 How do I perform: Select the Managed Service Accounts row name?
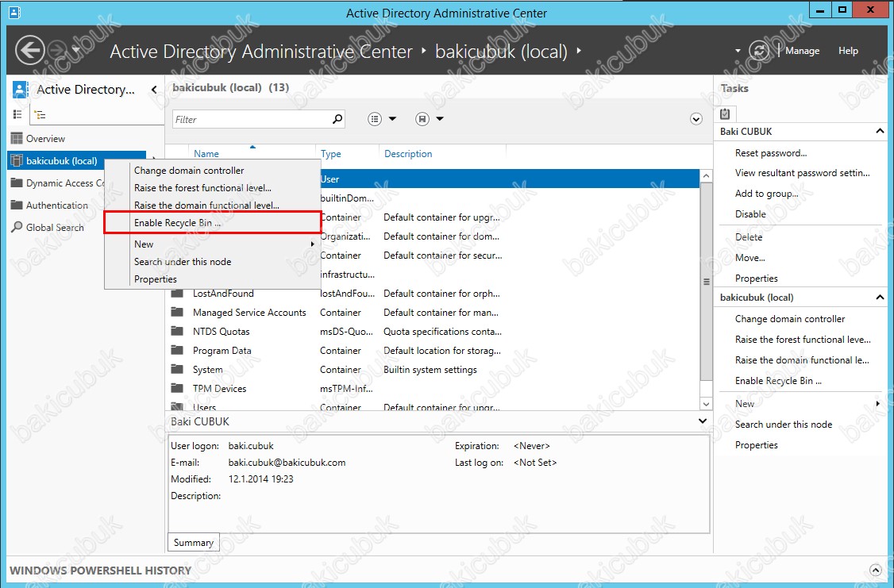[x=249, y=312]
